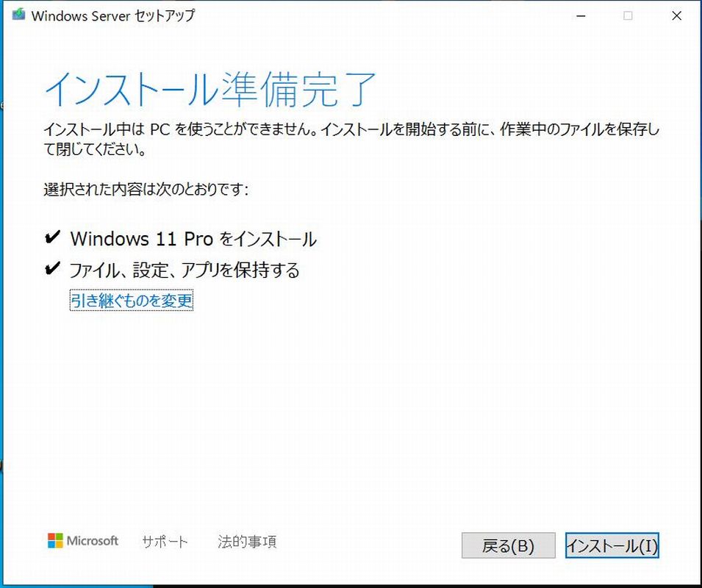The image size is (702, 588).
Task: Click the インストール(I) button
Action: (612, 545)
